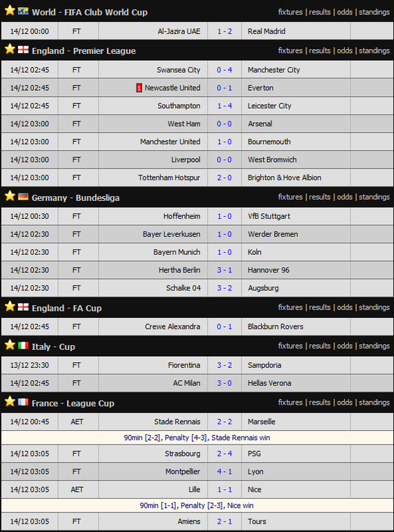Click the Italian flag icon
The height and width of the screenshot is (532, 394).
pos(23,346)
